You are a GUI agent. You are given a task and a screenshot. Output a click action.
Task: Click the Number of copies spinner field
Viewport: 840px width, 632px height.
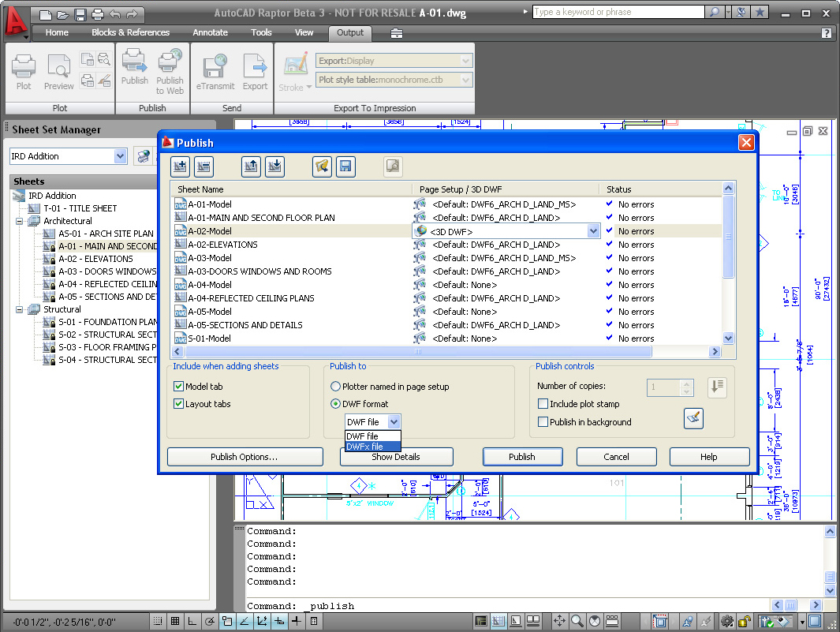(670, 387)
